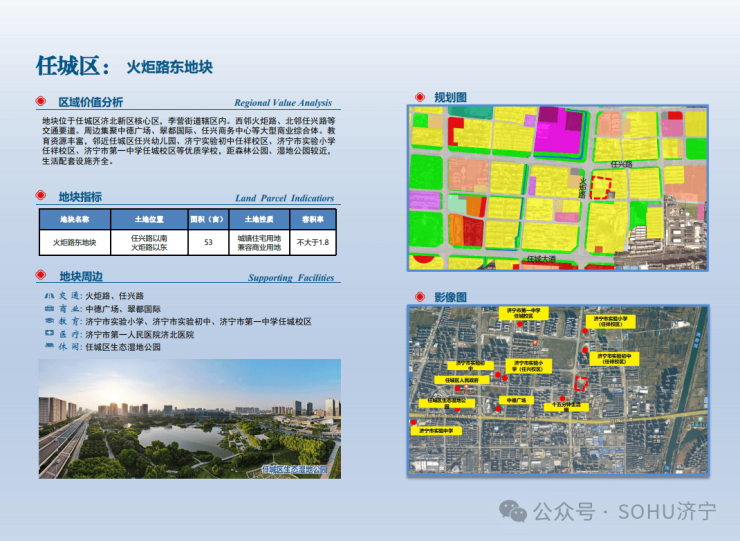Image resolution: width=740 pixels, height=541 pixels.
Task: Click the briefcase icon beside 商业
Action: [49, 309]
